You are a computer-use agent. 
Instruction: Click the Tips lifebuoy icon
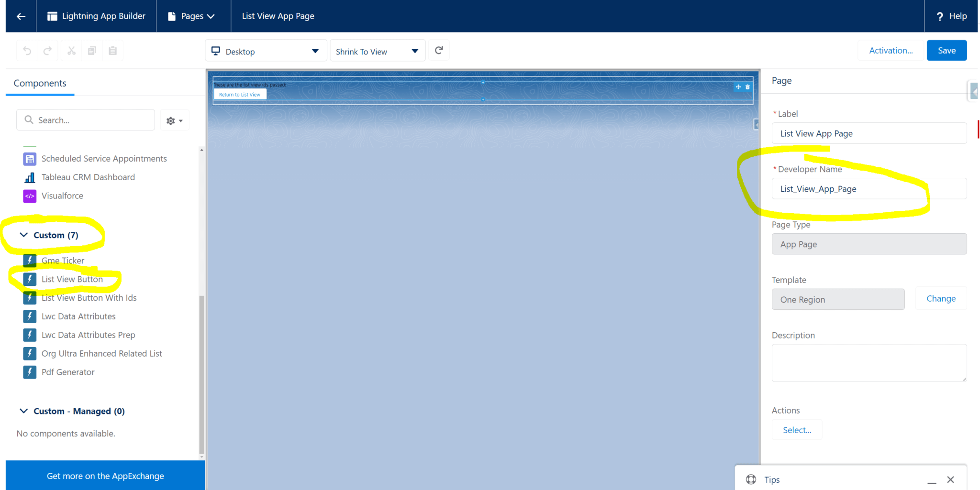[x=751, y=479]
